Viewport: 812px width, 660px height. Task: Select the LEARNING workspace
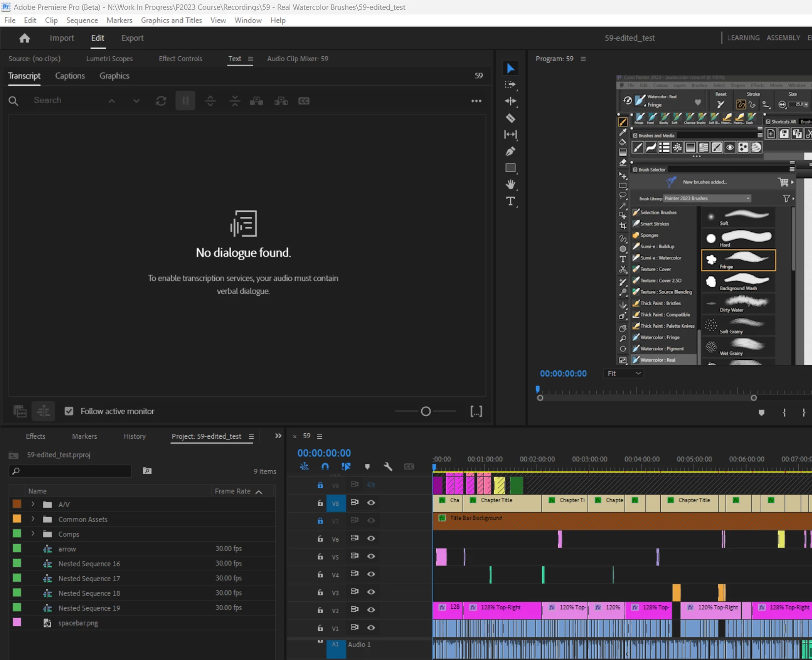(x=744, y=38)
